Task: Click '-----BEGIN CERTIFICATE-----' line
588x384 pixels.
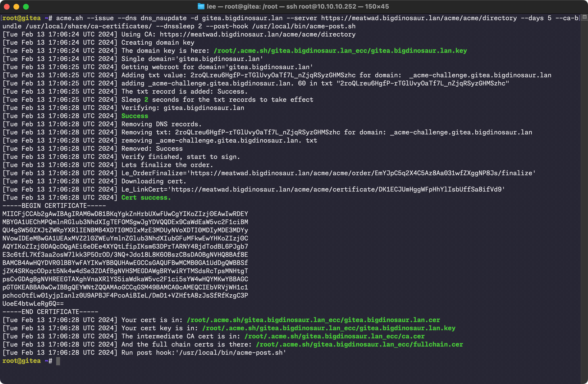Action: 54,206
